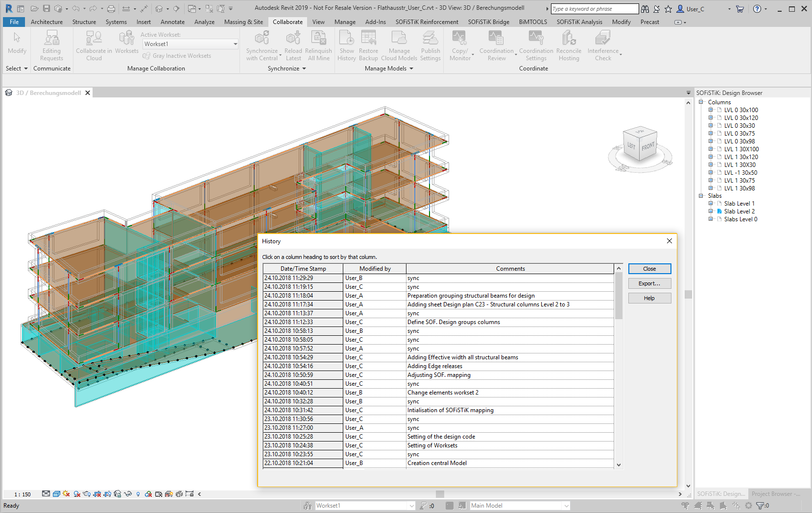Select Slab Level 2 in Design Browser

point(739,211)
